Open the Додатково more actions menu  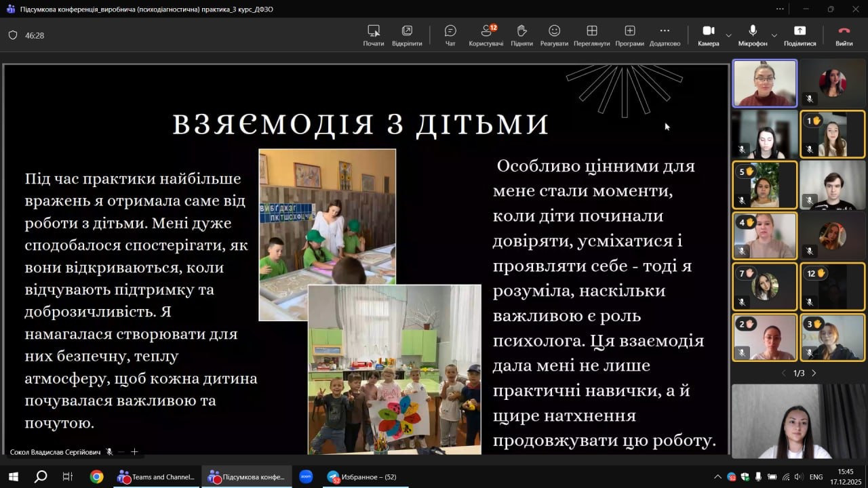(x=665, y=35)
